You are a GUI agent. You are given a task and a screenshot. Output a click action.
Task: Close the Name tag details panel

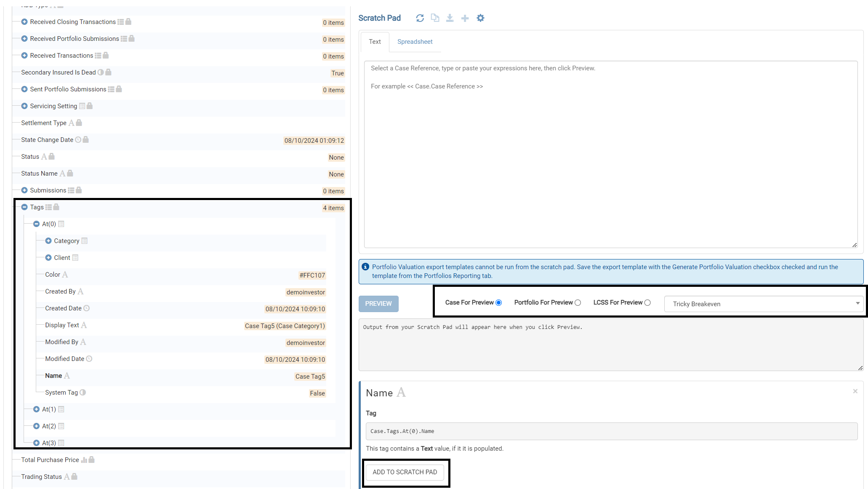(855, 391)
